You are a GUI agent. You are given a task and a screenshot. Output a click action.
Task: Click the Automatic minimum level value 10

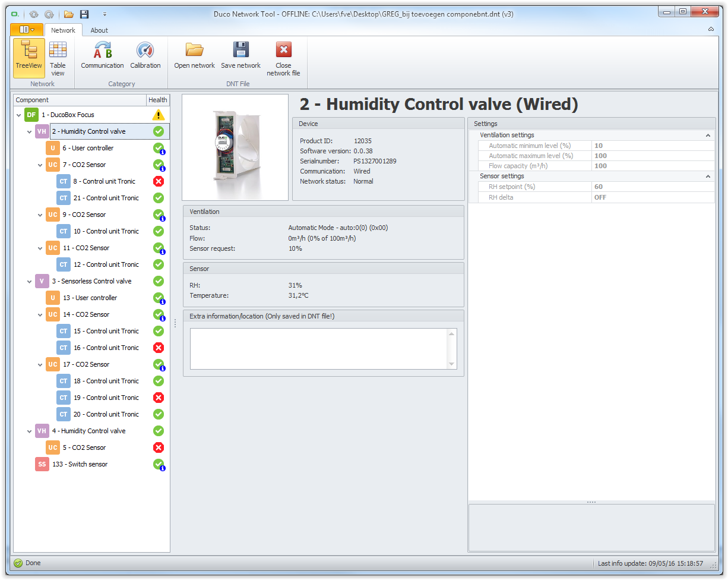tap(653, 146)
